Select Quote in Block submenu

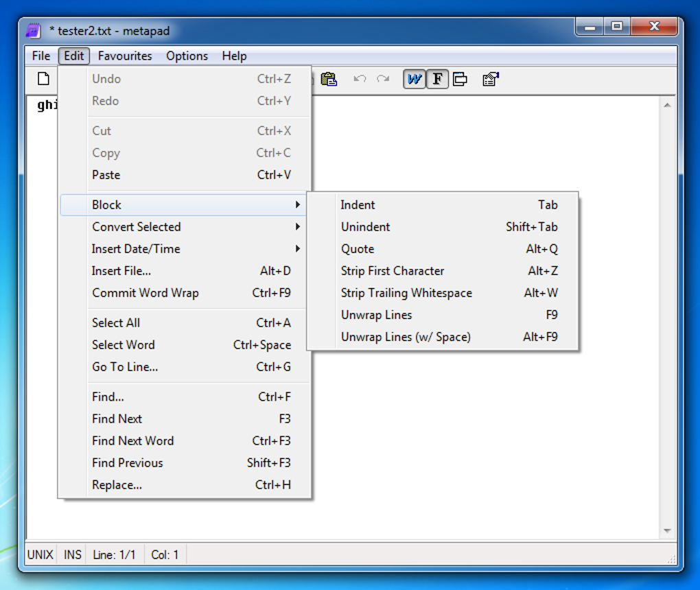tap(443, 248)
